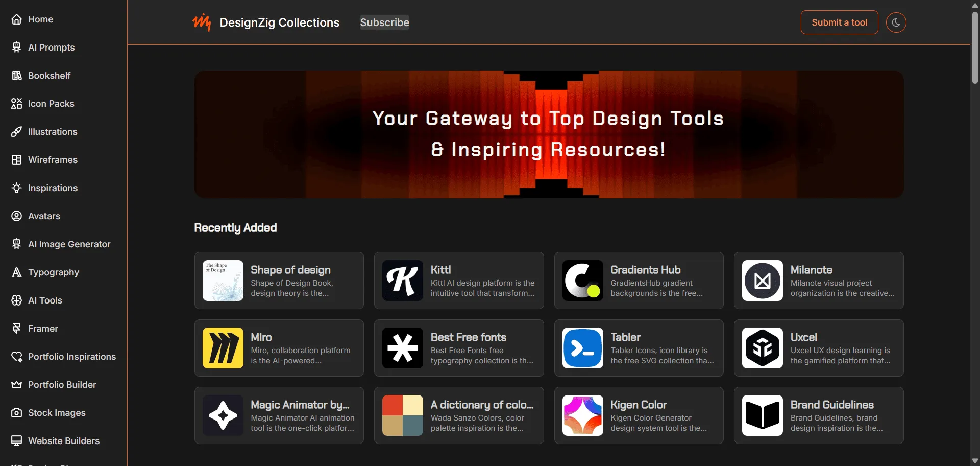Open the Gradients Hub card

[638, 280]
